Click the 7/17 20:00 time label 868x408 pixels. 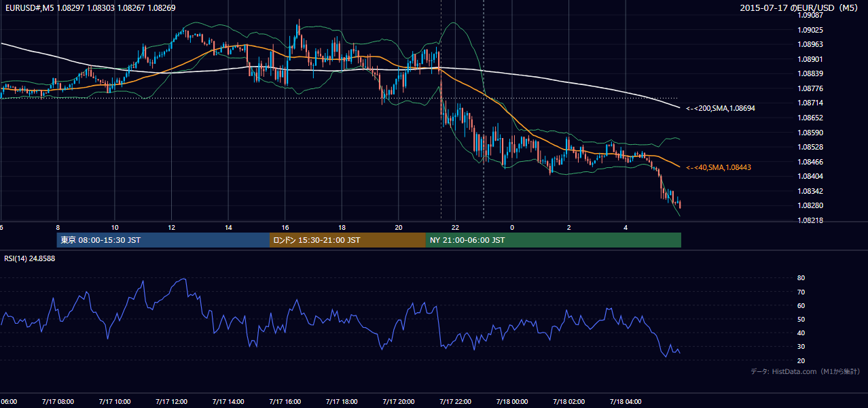click(x=399, y=402)
